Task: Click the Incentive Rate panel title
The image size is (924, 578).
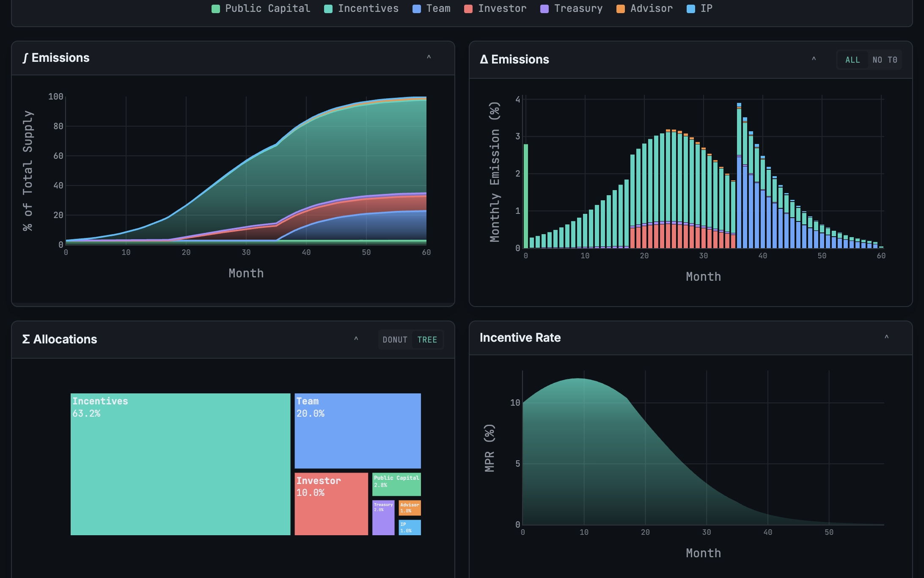Action: pos(520,337)
